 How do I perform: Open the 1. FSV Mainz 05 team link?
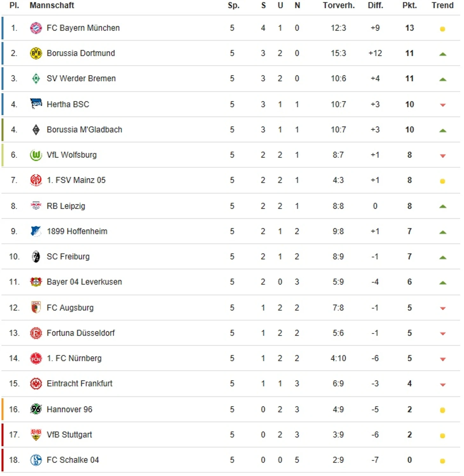pos(76,180)
